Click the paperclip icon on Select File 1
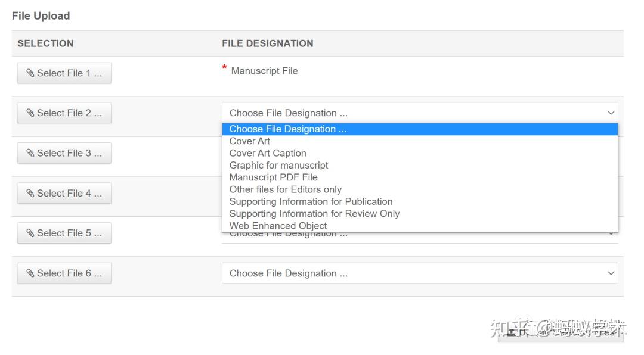 coord(30,73)
